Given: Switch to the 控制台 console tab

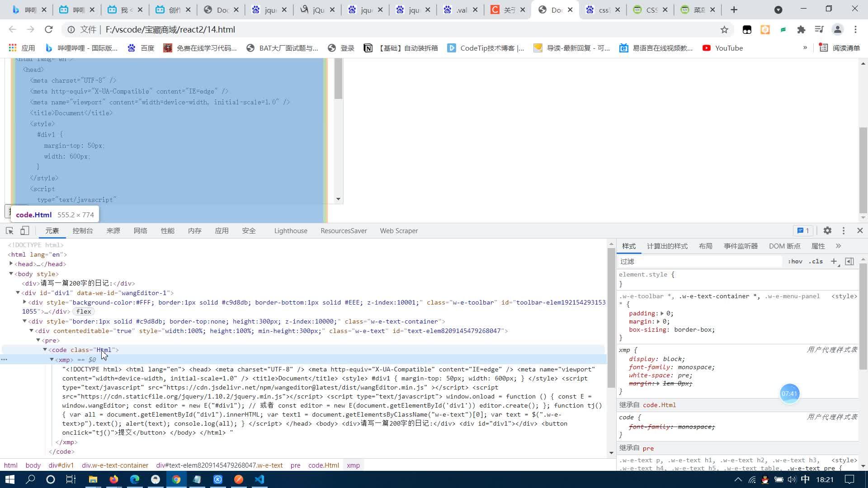Looking at the screenshot, I should 82,230.
